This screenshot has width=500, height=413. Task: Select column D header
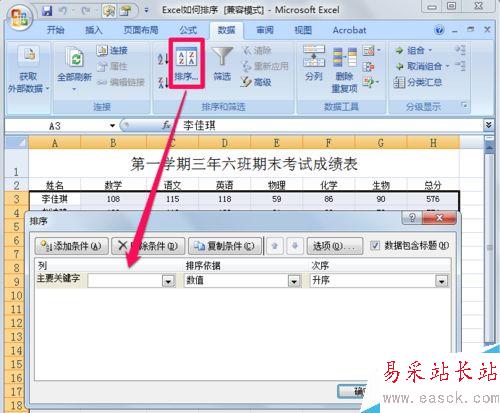(224, 143)
